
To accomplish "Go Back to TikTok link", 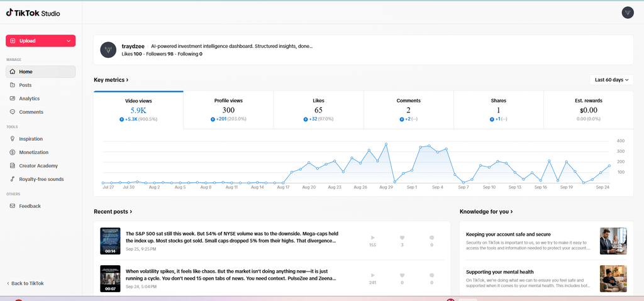I will [25, 283].
